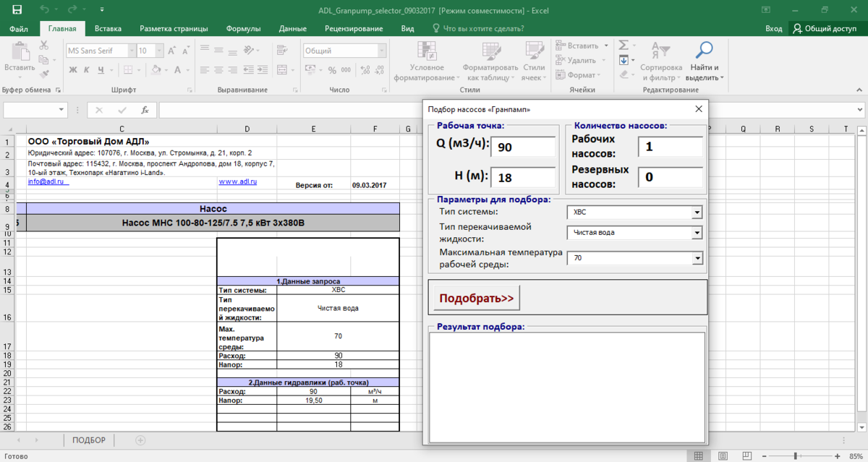Click the Undo arrow in the title bar

click(x=45, y=10)
